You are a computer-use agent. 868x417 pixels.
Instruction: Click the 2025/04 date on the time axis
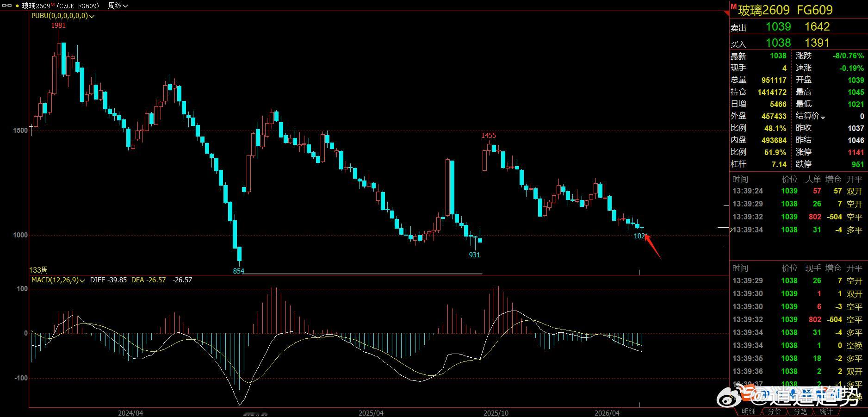371,413
